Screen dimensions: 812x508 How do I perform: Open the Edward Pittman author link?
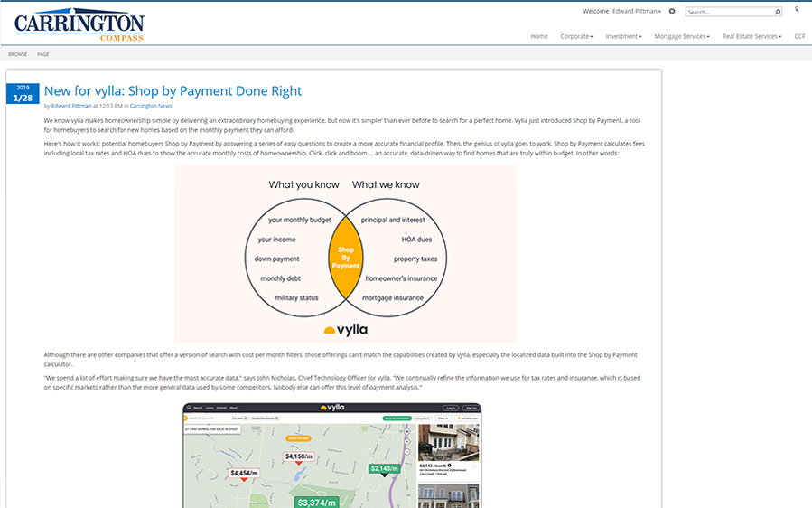tap(71, 106)
